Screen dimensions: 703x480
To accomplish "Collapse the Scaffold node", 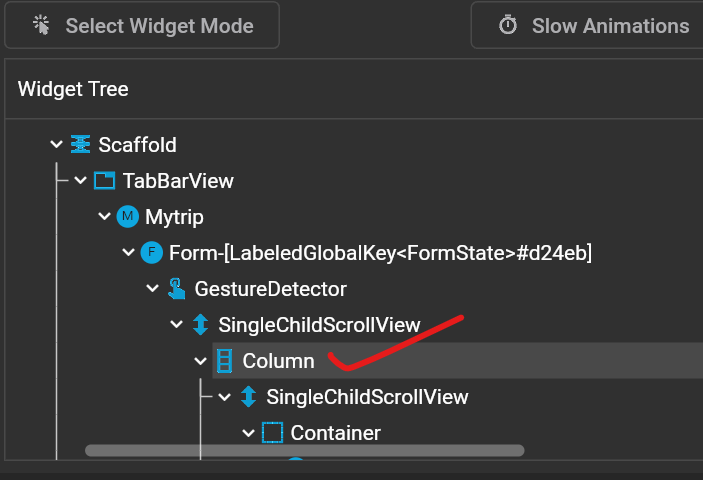I will click(x=56, y=145).
